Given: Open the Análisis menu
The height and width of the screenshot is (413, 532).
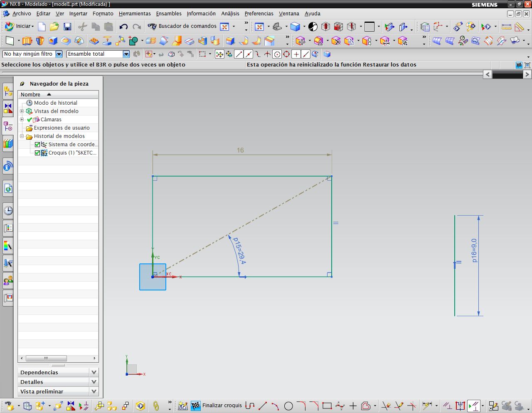Looking at the screenshot, I should pos(230,14).
